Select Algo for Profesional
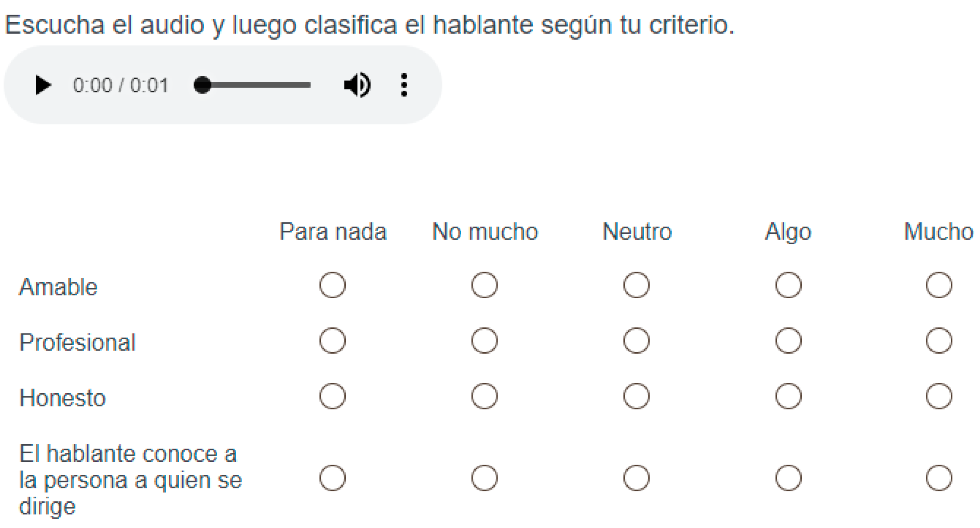Image resolution: width=980 pixels, height=528 pixels. coord(788,341)
